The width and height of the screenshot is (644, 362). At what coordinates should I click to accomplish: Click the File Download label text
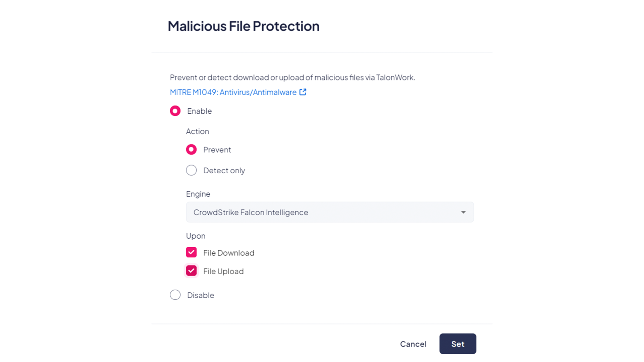click(x=229, y=253)
